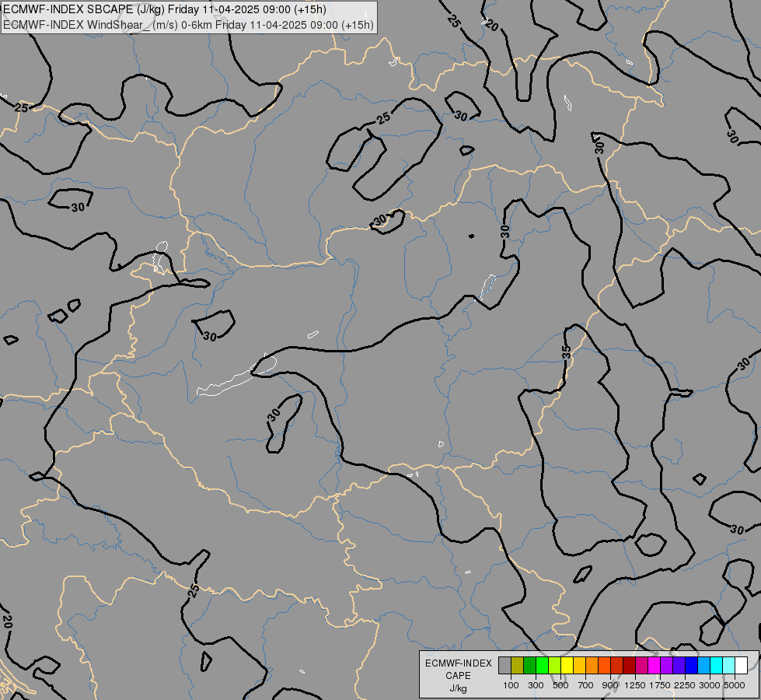
Task: Click the WindShear 0-6km title line
Action: pyautogui.click(x=188, y=25)
